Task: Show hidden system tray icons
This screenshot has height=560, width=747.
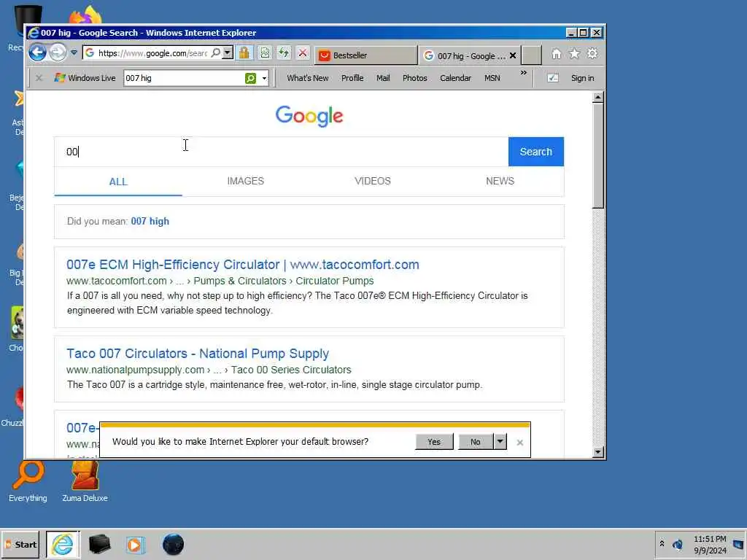Action: (662, 544)
